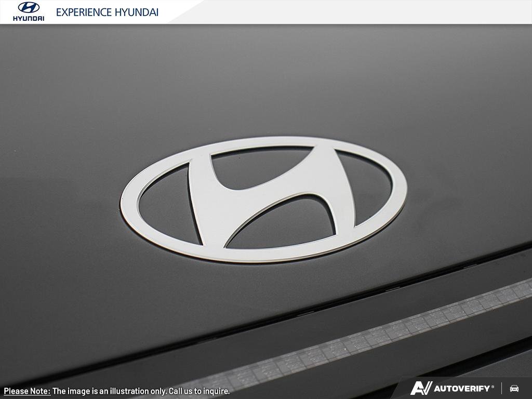Image resolution: width=532 pixels, height=399 pixels.
Task: Click the AutoVerify AV slash logo mark
Action: point(420,389)
